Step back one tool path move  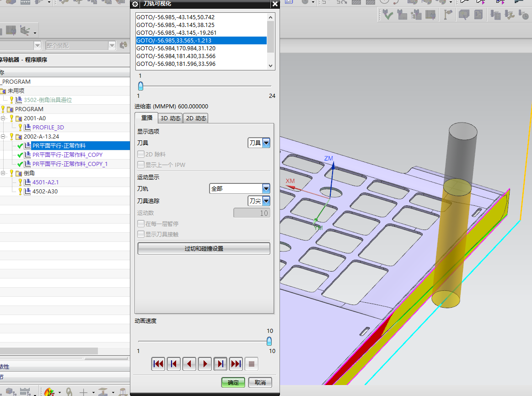(174, 364)
